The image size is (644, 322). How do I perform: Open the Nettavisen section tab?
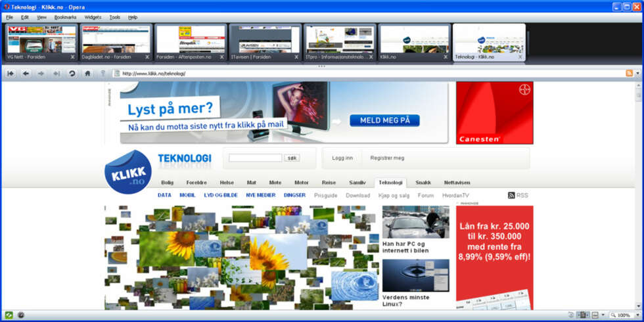tap(457, 183)
